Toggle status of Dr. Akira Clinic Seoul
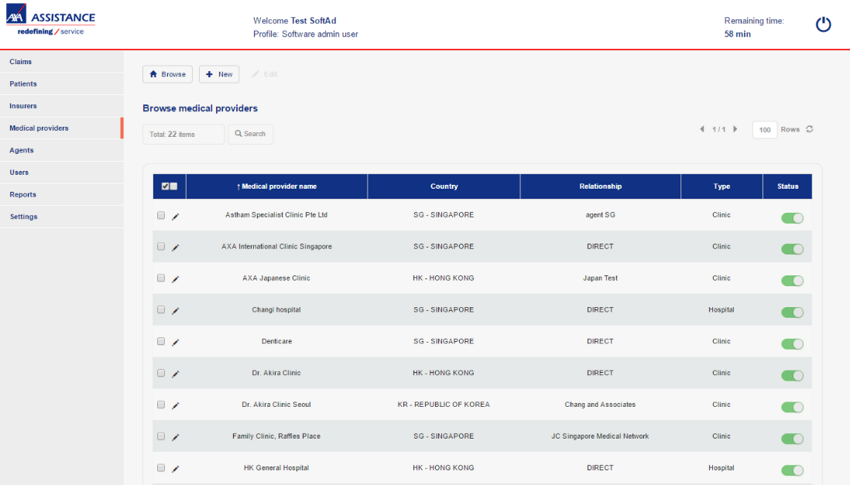Image resolution: width=850 pixels, height=485 pixels. coord(792,408)
